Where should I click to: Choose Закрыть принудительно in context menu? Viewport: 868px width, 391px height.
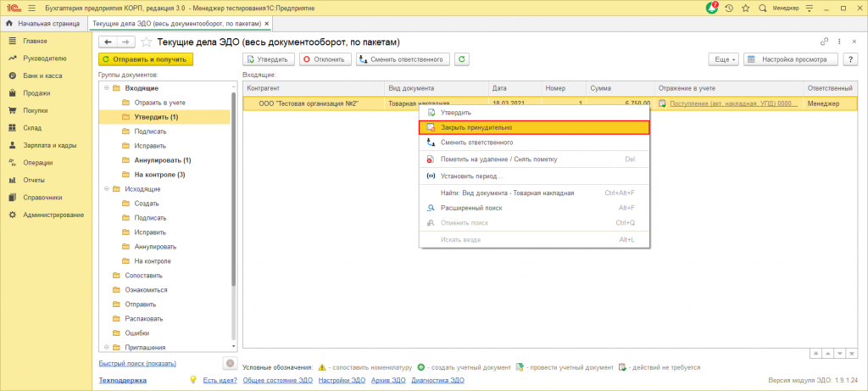click(x=476, y=127)
